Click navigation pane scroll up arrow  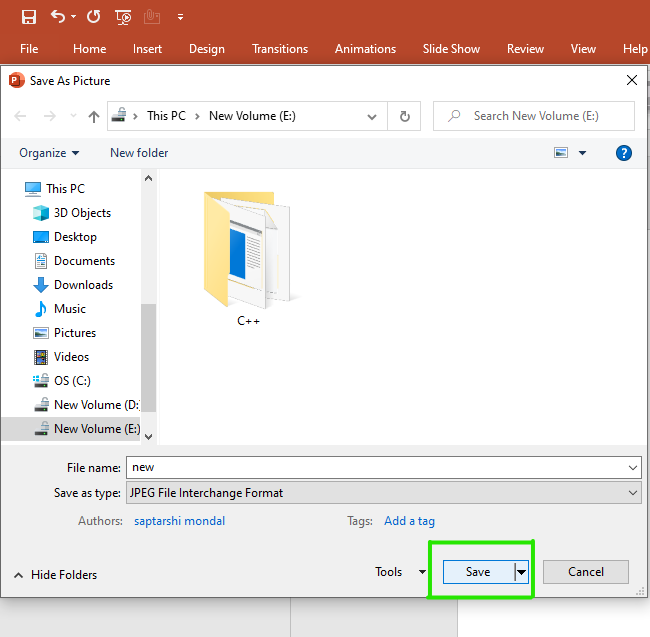click(148, 179)
